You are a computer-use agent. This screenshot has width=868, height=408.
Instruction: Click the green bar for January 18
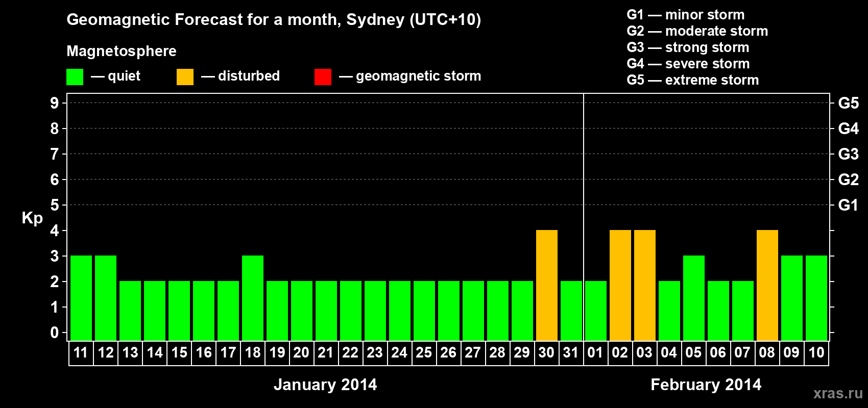coord(253,298)
